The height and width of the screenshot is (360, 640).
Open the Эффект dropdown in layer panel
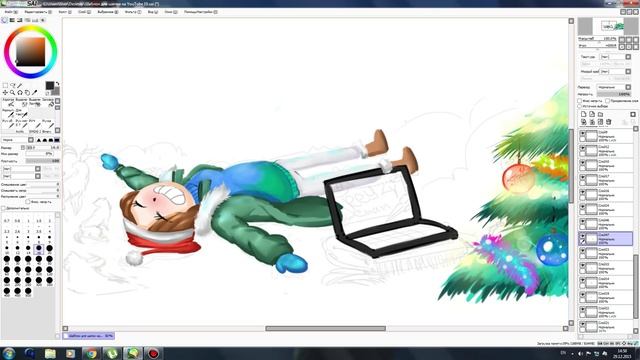[x=616, y=71]
